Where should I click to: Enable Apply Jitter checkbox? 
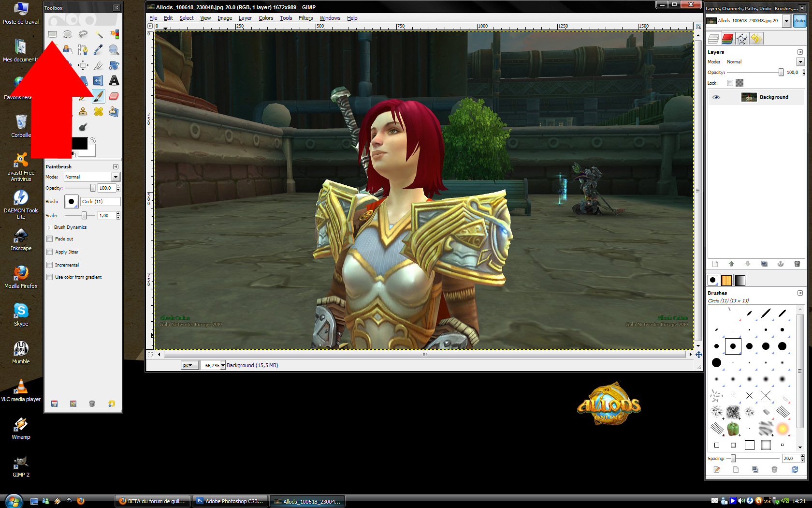(x=49, y=252)
